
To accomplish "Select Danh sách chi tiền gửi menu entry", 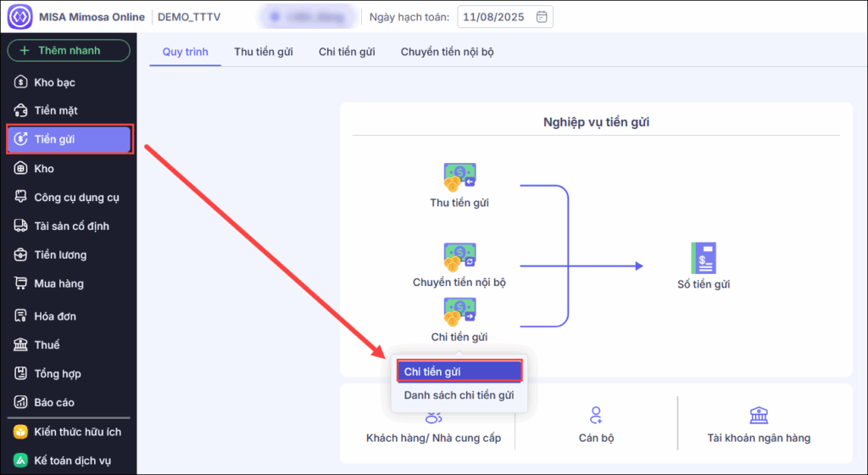I will click(x=459, y=395).
